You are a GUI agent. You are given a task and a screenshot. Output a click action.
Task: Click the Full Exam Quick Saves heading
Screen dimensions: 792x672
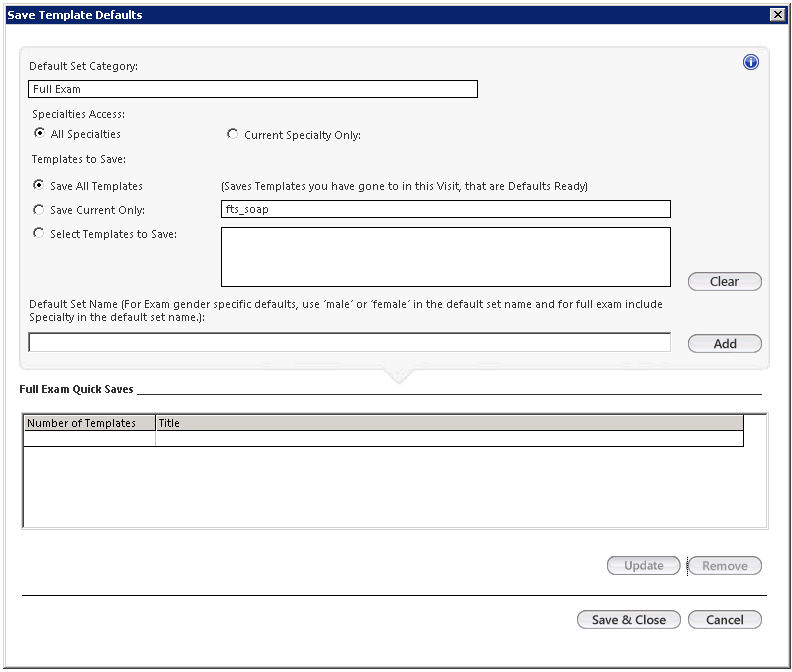[76, 389]
